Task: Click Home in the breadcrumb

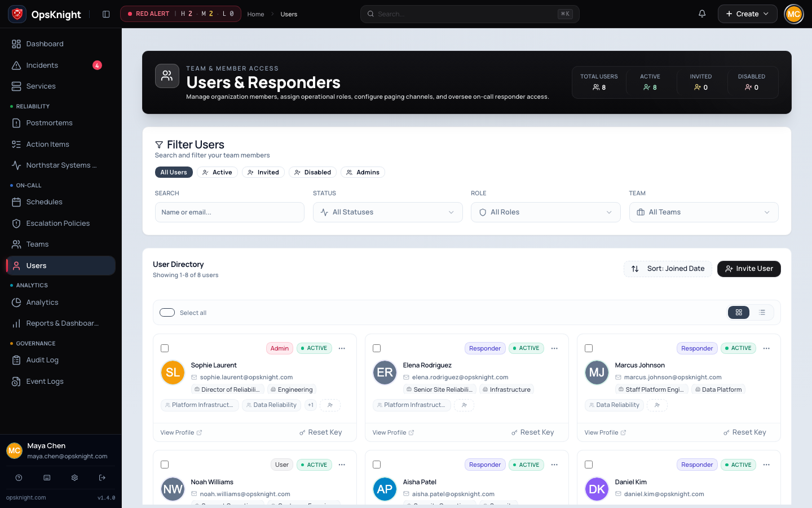Action: point(255,14)
